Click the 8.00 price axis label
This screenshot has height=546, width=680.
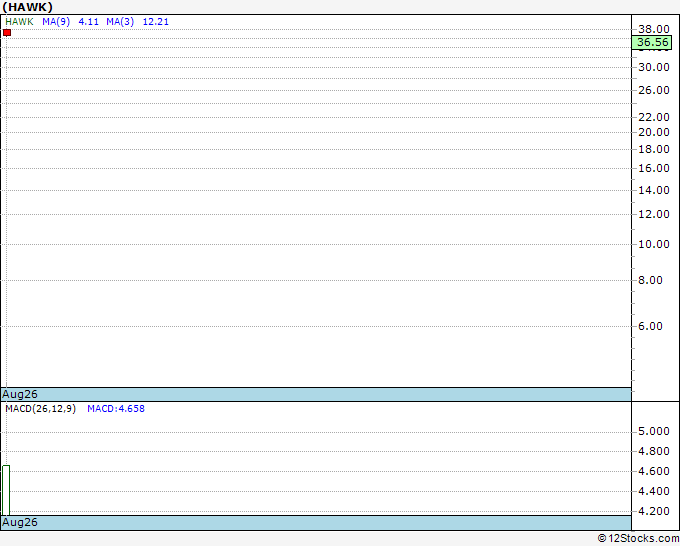[x=650, y=280]
